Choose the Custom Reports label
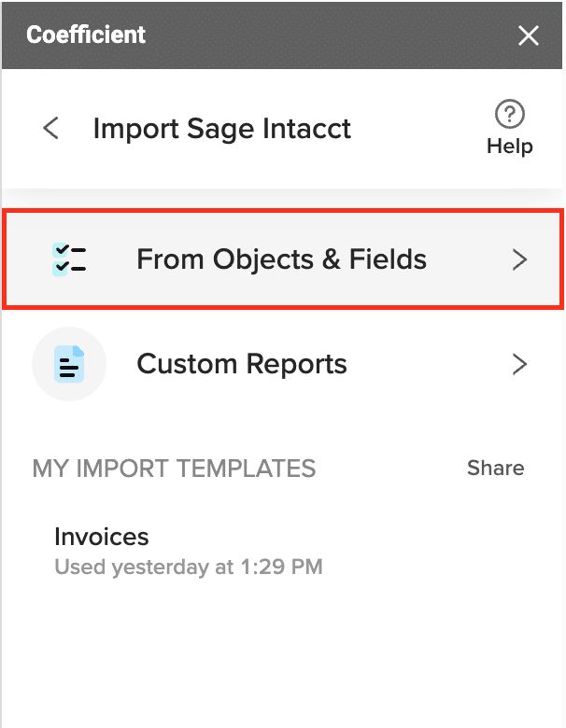Viewport: 566px width, 728px height. [x=242, y=364]
